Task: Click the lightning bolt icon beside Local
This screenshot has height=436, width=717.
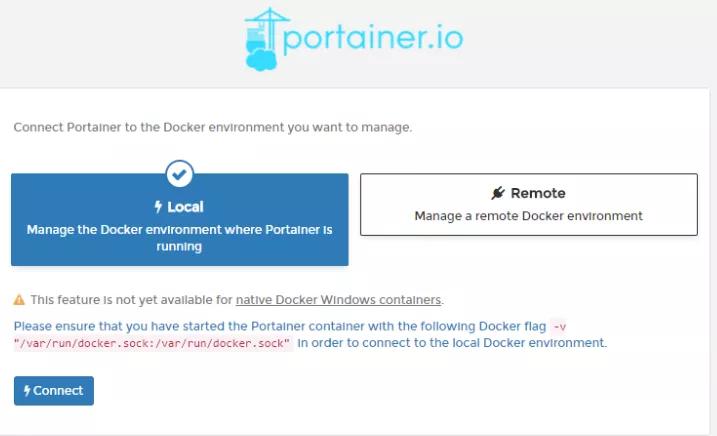Action: coord(158,207)
